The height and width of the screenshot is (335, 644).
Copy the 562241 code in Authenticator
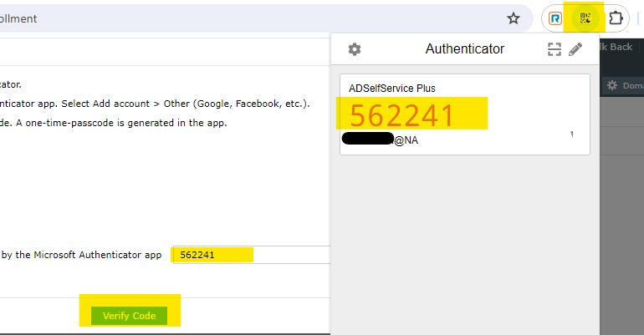401,115
